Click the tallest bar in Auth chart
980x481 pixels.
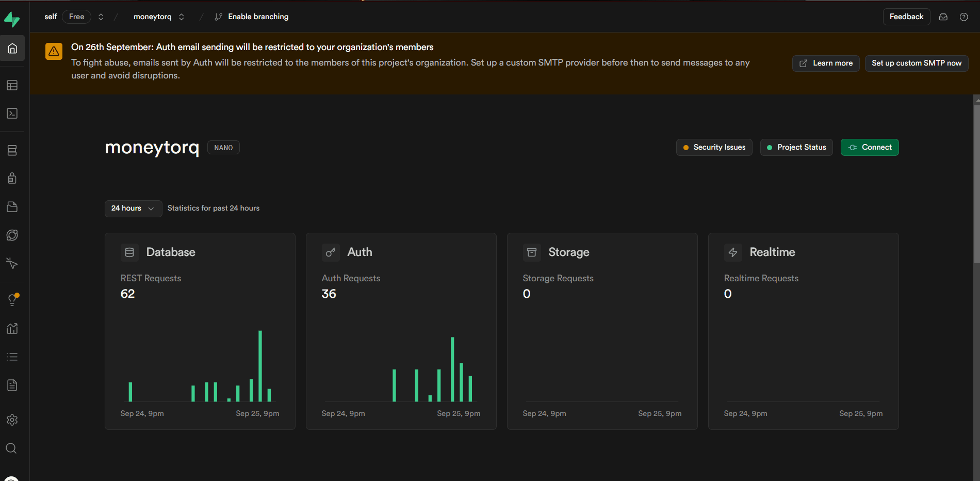click(452, 370)
